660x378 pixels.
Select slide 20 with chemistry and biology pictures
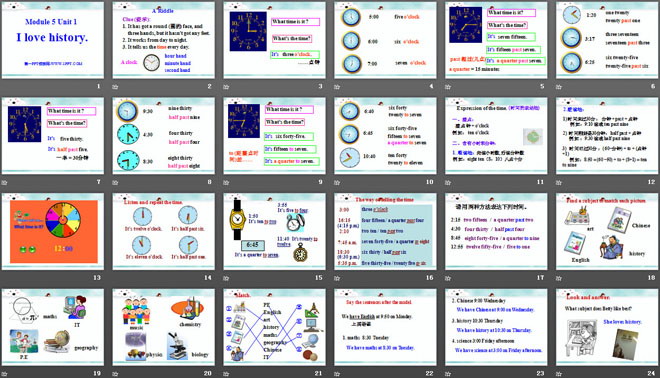[163, 327]
